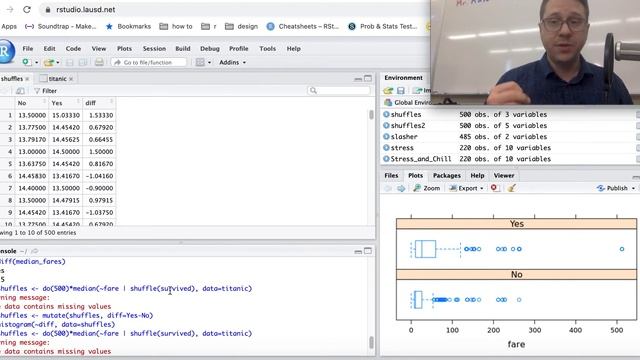Click the Import Dataset button

(x=421, y=91)
